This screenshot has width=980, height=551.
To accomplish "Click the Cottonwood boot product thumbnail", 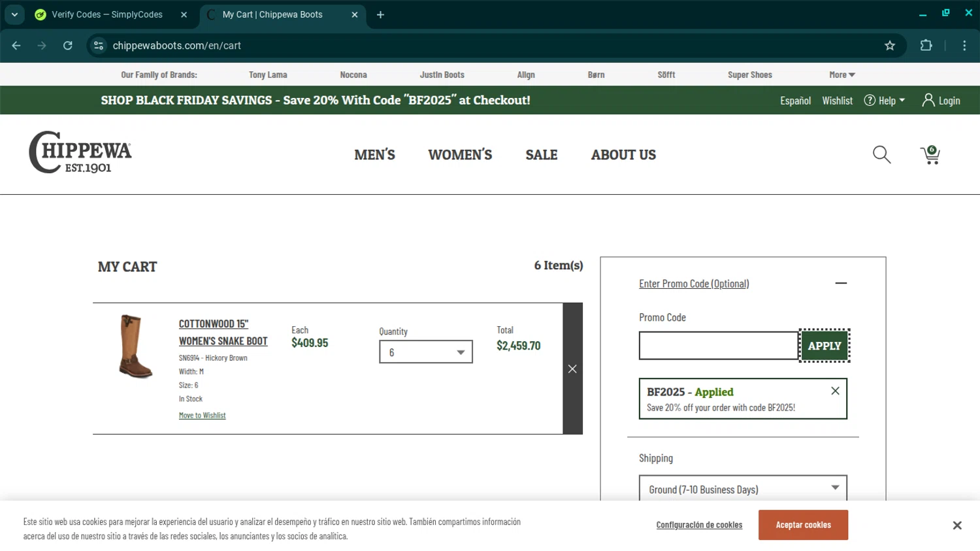I will tap(135, 346).
